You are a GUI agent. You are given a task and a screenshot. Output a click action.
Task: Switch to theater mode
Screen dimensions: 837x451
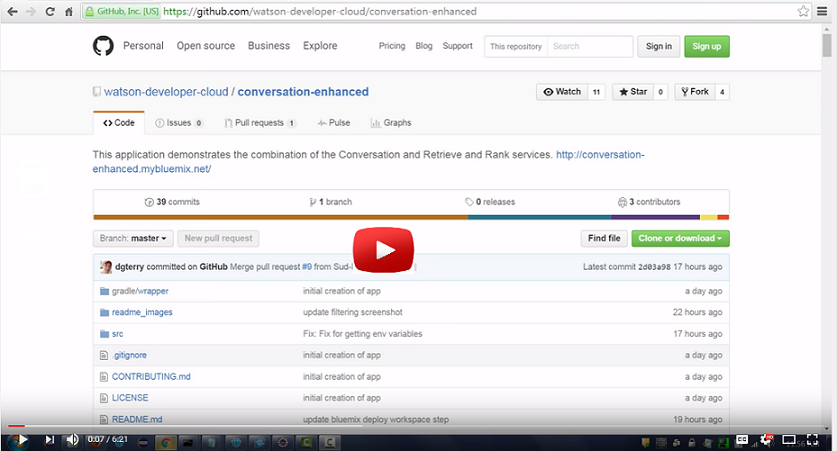(789, 440)
